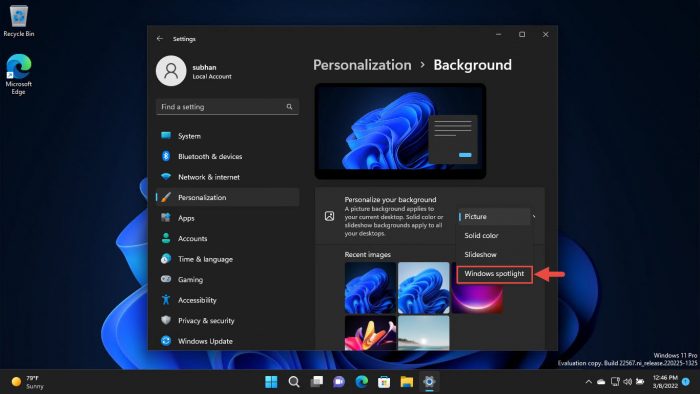Open the Microsoft Edge desktop shortcut
Viewport: 700px width, 394px height.
(18, 74)
